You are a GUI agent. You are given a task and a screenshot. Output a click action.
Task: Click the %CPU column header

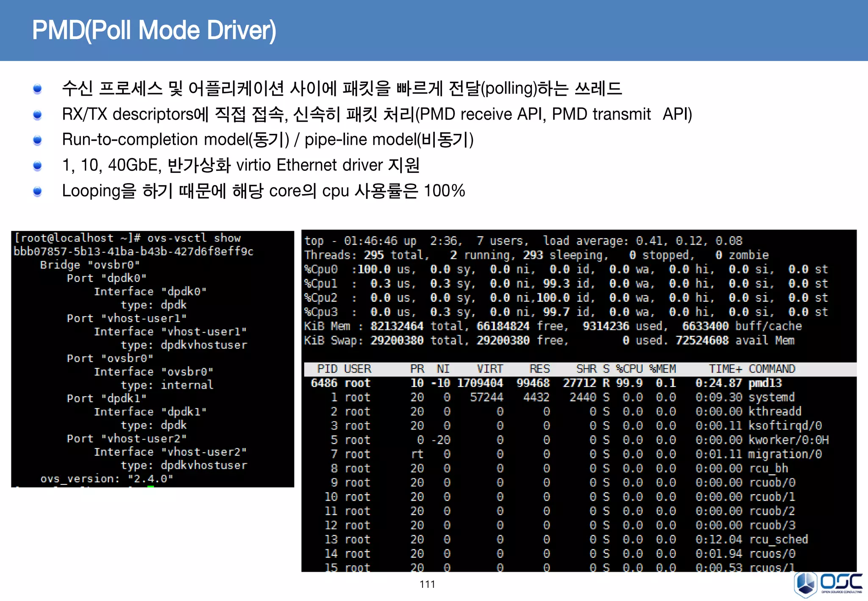click(x=629, y=369)
